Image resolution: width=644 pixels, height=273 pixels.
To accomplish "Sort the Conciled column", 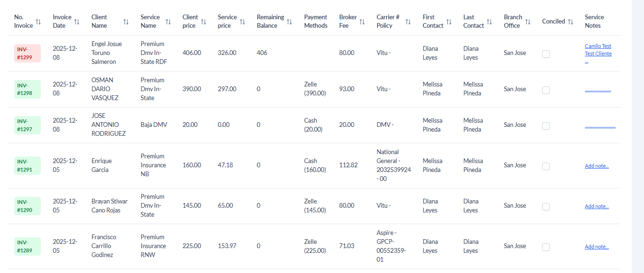I will [x=570, y=22].
